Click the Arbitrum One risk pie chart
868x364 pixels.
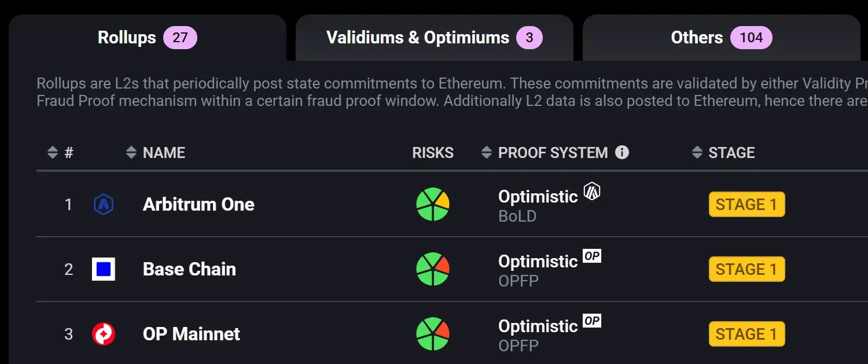click(x=433, y=204)
